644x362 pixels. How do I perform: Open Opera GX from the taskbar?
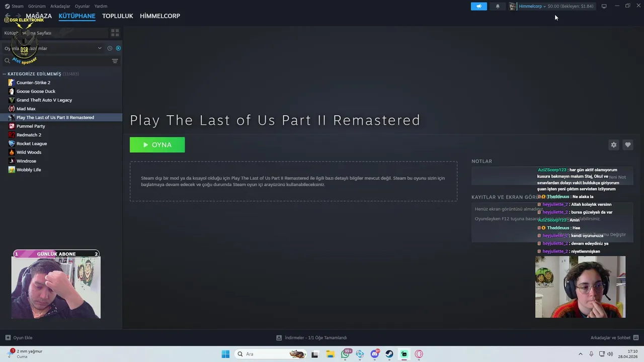click(x=419, y=354)
